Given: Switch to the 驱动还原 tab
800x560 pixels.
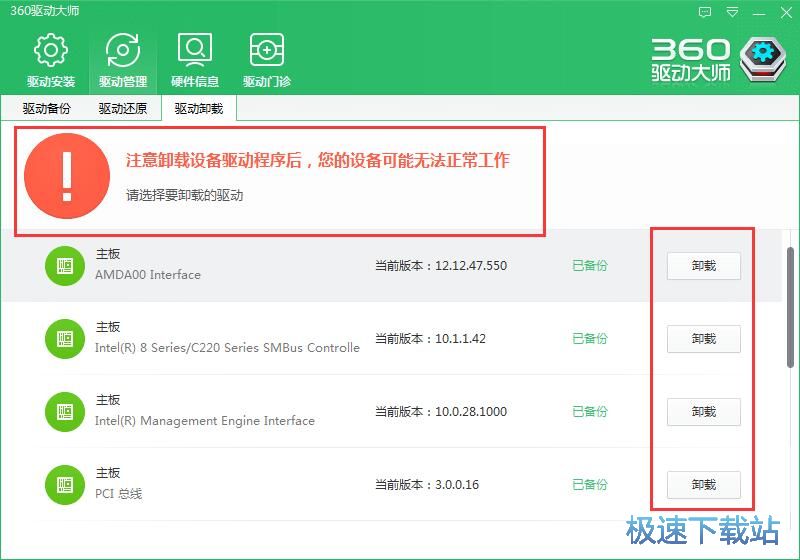Looking at the screenshot, I should (122, 108).
